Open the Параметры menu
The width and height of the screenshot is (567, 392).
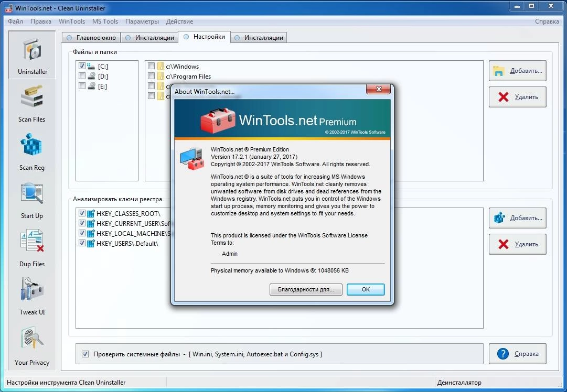[x=142, y=21]
